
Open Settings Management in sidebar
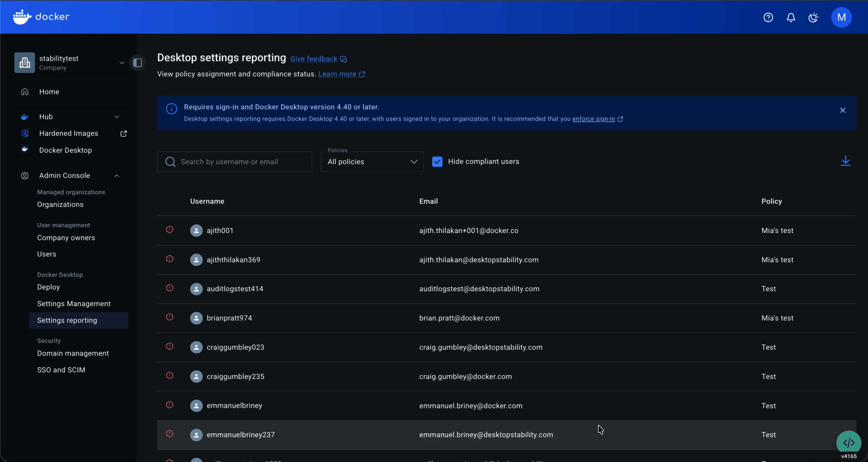74,304
